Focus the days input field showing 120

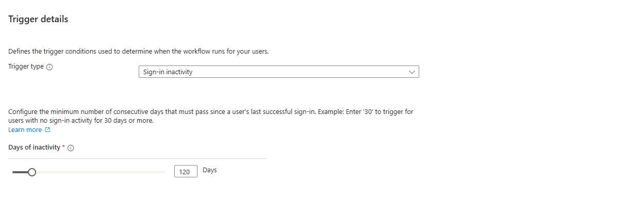click(186, 172)
